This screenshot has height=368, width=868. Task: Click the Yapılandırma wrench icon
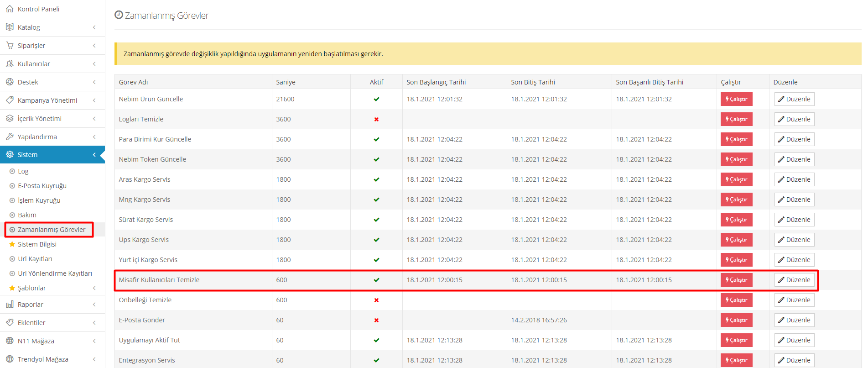tap(10, 137)
